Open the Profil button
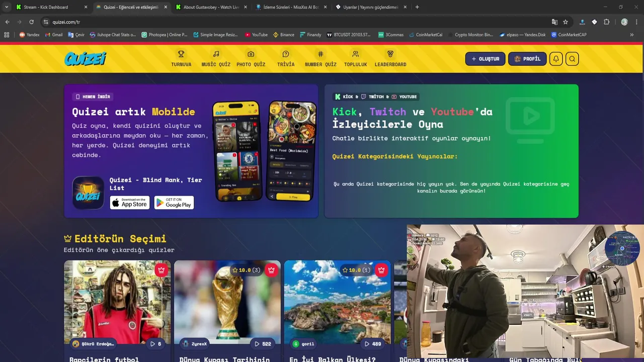This screenshot has height=362, width=644. click(x=527, y=59)
